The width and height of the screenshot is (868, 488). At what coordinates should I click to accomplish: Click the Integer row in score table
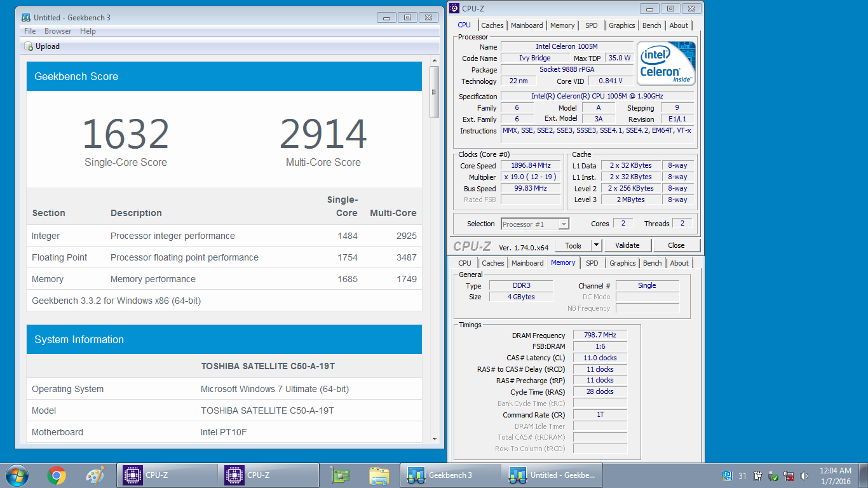224,236
